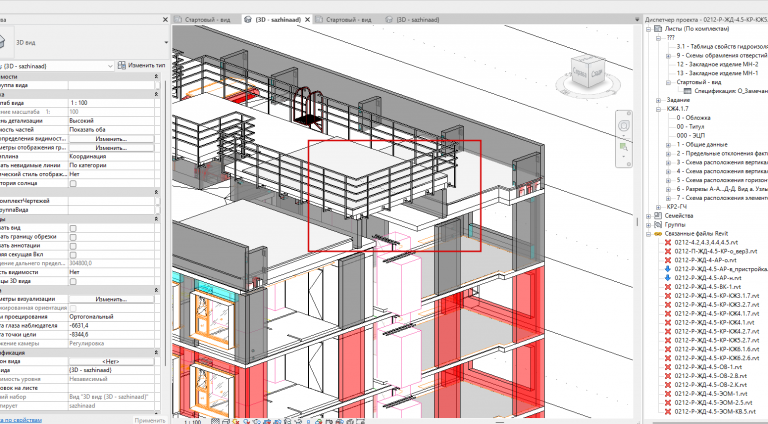Open the 3D вид type selector dropdown
The height and width of the screenshot is (424, 768).
pyautogui.click(x=166, y=43)
